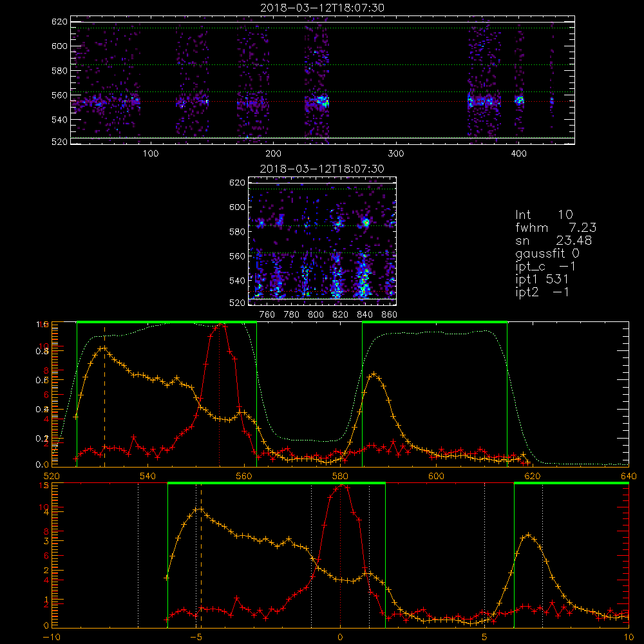Click the bright emission blob near 400 in top spectrogram

[x=520, y=100]
